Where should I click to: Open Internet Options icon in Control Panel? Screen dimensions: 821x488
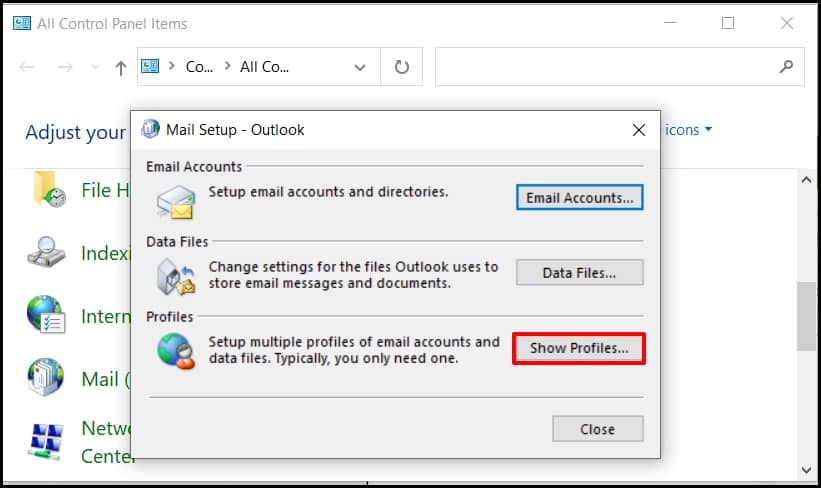click(x=46, y=314)
